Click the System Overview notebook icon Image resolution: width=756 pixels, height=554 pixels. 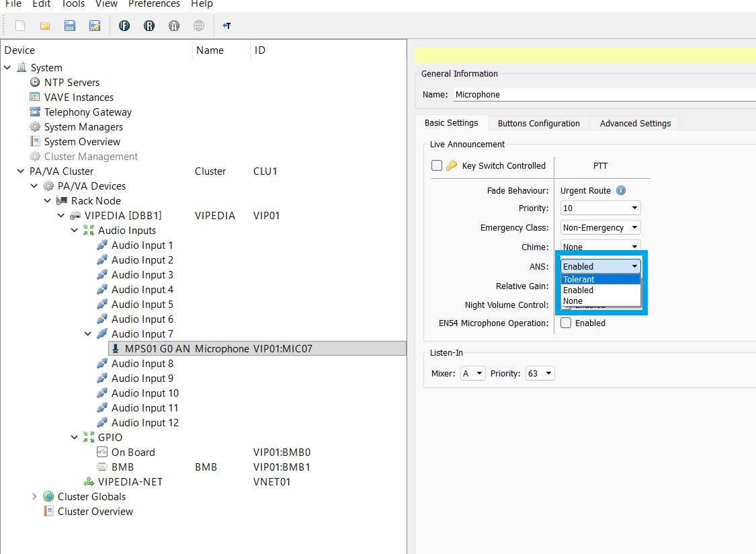coord(35,141)
